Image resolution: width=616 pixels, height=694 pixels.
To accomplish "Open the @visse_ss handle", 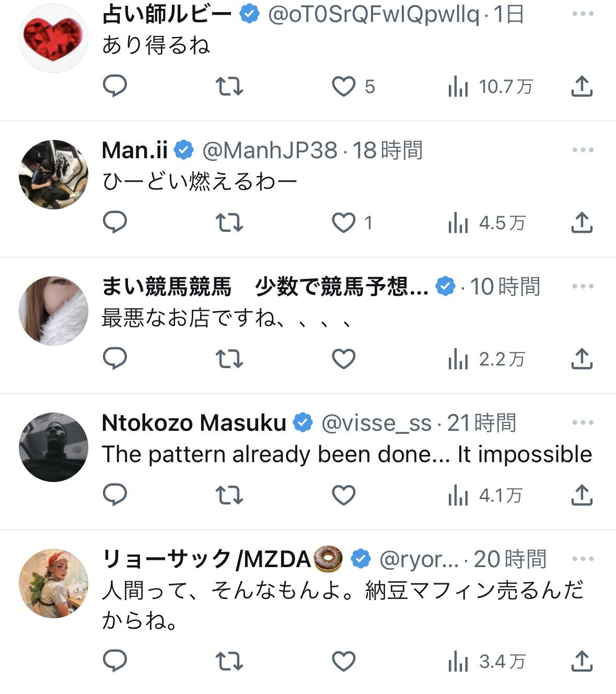I will (x=376, y=423).
